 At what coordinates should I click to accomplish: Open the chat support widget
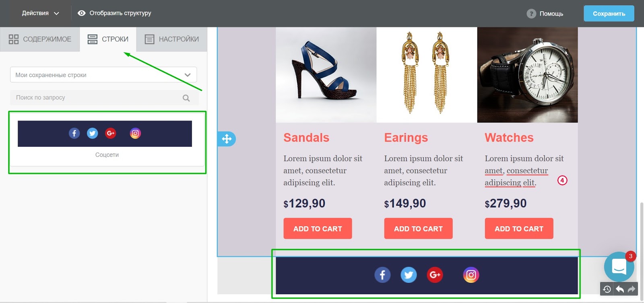pos(619,266)
